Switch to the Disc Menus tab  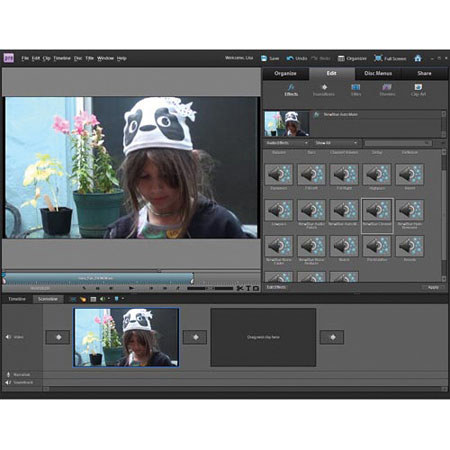378,73
